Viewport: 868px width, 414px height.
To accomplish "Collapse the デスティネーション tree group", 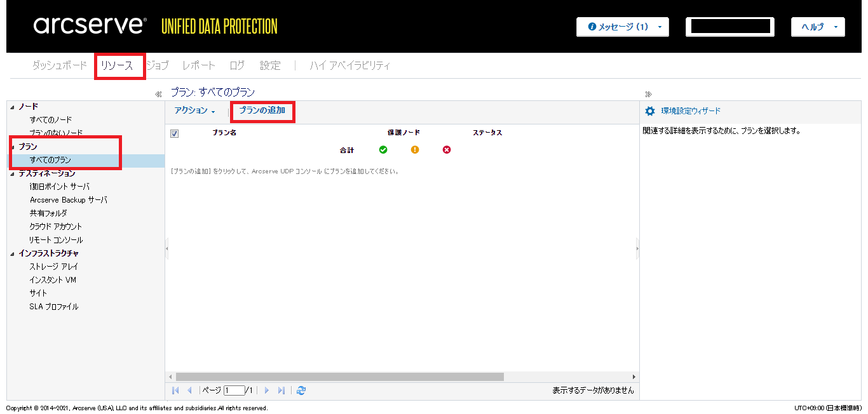I will pos(12,173).
